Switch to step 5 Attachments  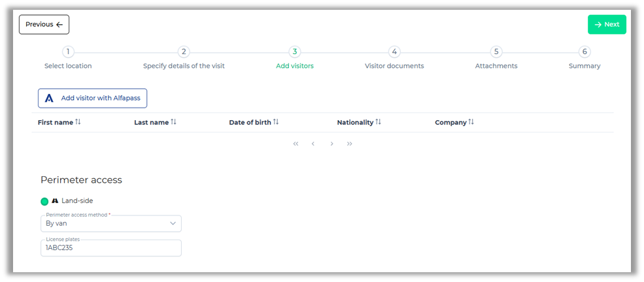point(496,52)
